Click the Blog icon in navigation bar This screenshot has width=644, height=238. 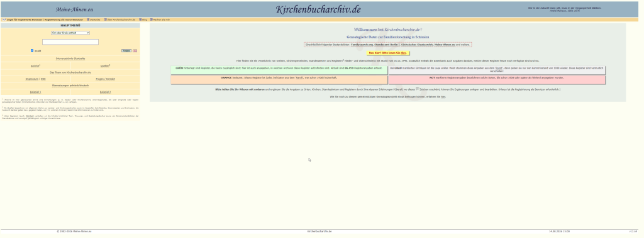pos(140,20)
